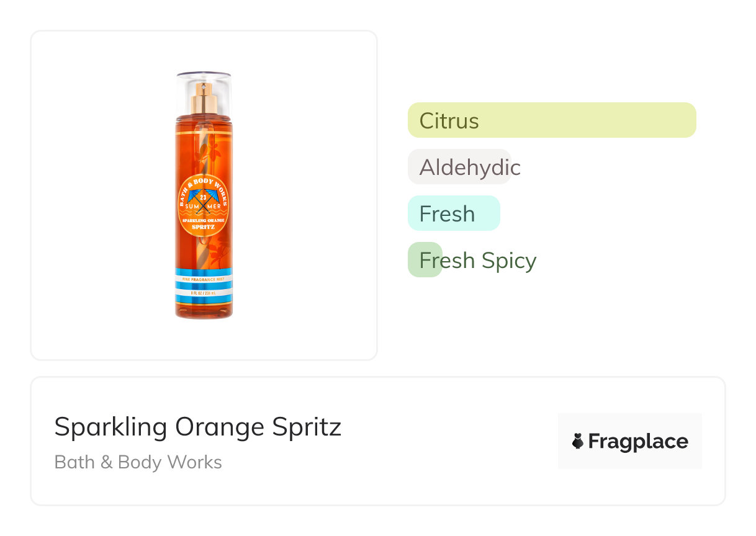This screenshot has height=536, width=756.
Task: Open the Bath & Body Works brand link
Action: (138, 462)
